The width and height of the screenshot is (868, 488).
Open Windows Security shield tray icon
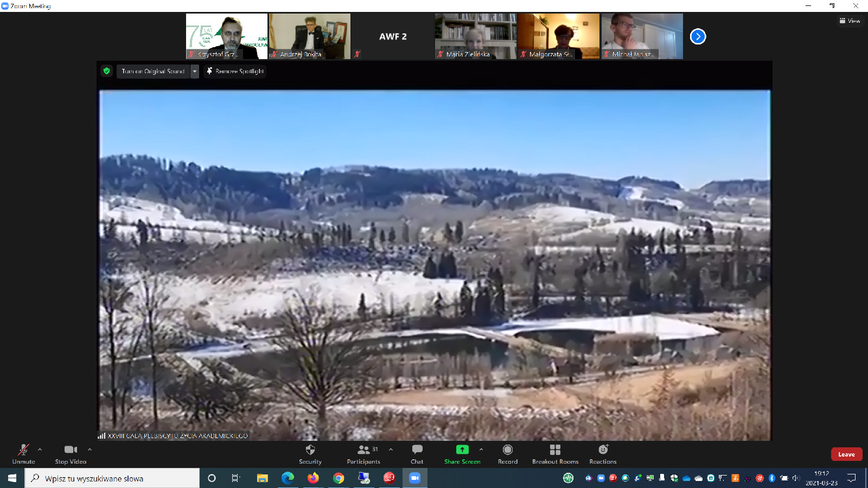tap(674, 478)
